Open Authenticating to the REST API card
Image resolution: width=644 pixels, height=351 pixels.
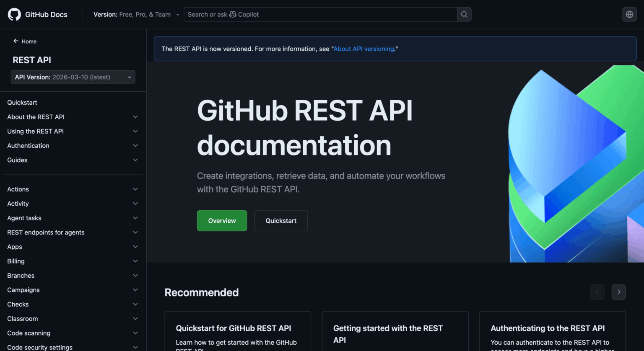553,331
